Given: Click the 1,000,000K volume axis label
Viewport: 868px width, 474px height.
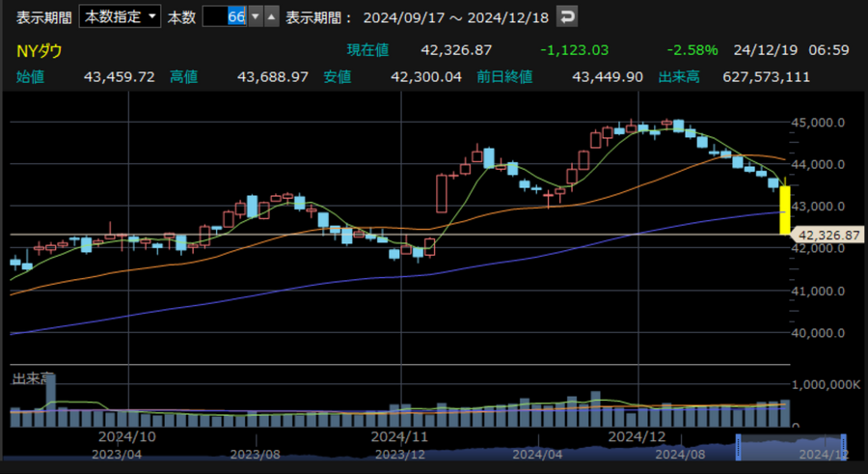Looking at the screenshot, I should tap(826, 385).
